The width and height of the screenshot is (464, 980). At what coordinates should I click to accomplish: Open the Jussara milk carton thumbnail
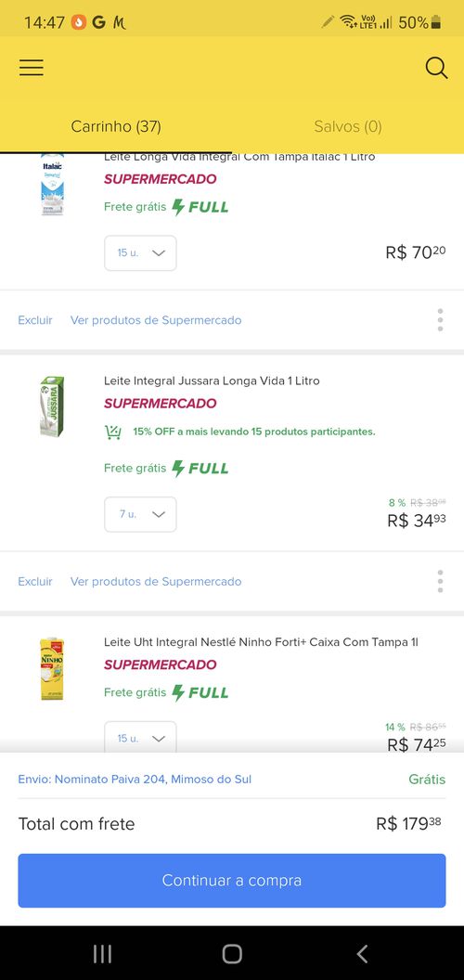tap(52, 406)
